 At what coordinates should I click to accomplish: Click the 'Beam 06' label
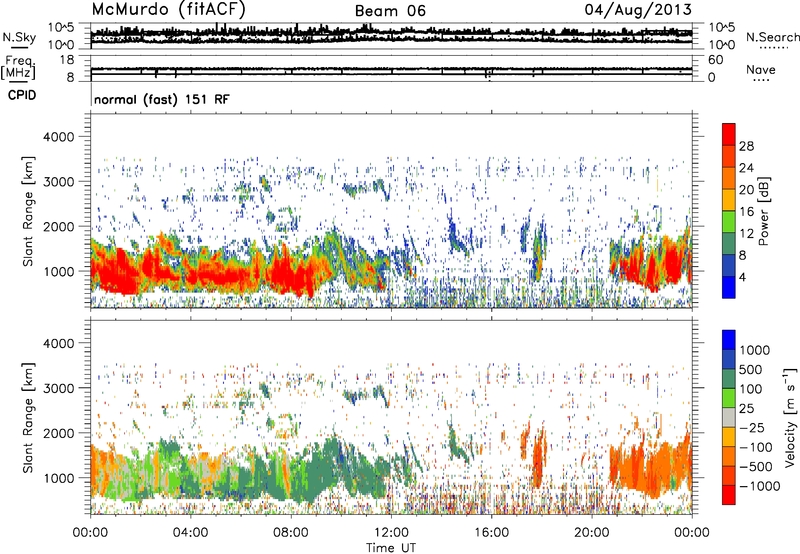(390, 11)
